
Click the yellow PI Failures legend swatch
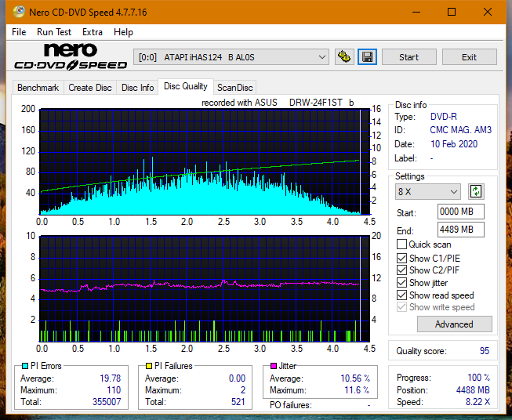(149, 366)
